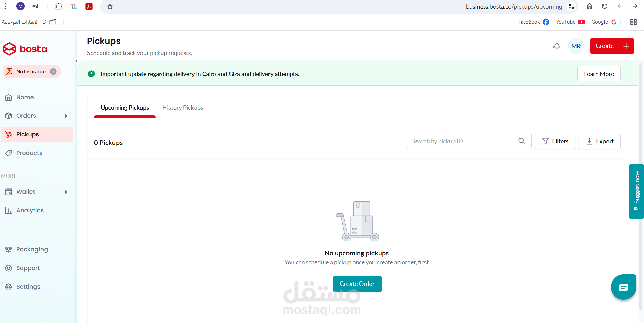Image resolution: width=644 pixels, height=323 pixels.
Task: Click the Wallet icon
Action: pyautogui.click(x=9, y=192)
